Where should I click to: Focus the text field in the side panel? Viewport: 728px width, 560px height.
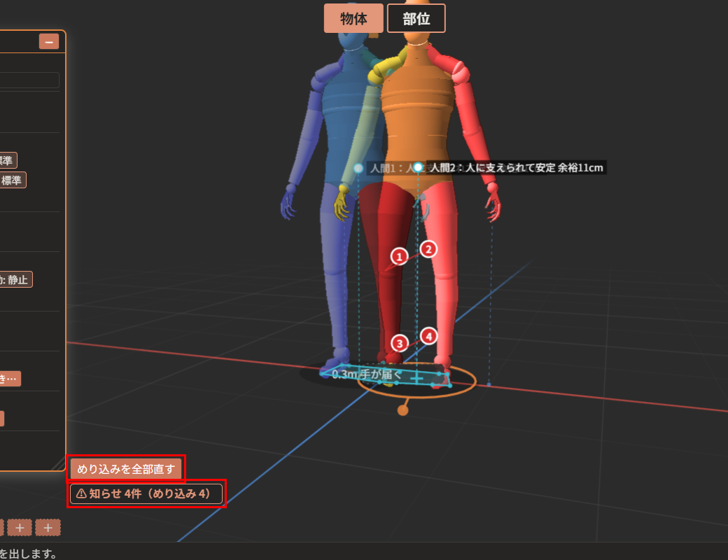pos(29,80)
